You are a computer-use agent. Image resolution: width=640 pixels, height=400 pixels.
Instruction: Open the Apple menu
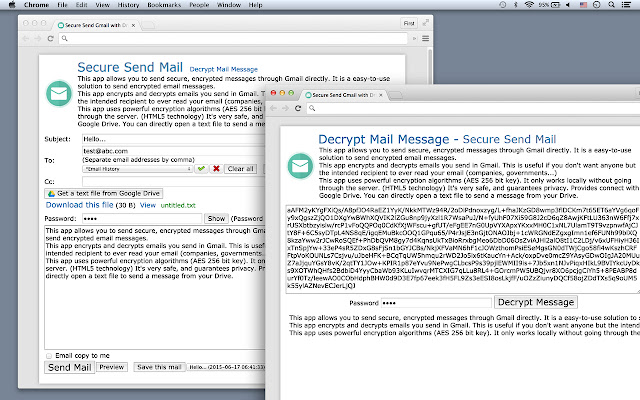(x=12, y=5)
